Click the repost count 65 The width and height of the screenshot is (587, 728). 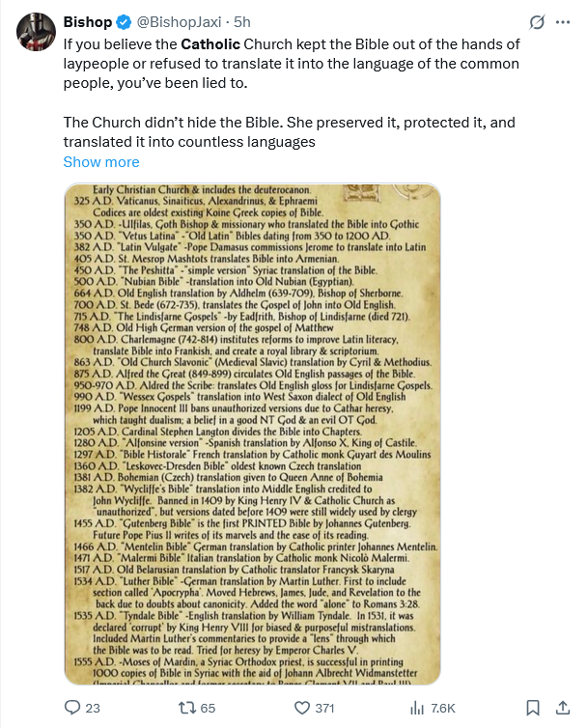click(208, 708)
